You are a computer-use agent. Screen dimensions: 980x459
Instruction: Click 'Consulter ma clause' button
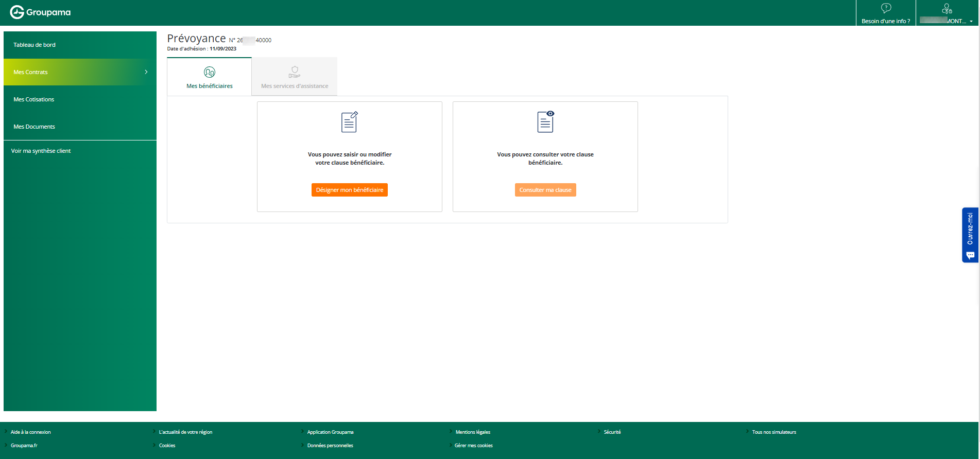(x=545, y=190)
